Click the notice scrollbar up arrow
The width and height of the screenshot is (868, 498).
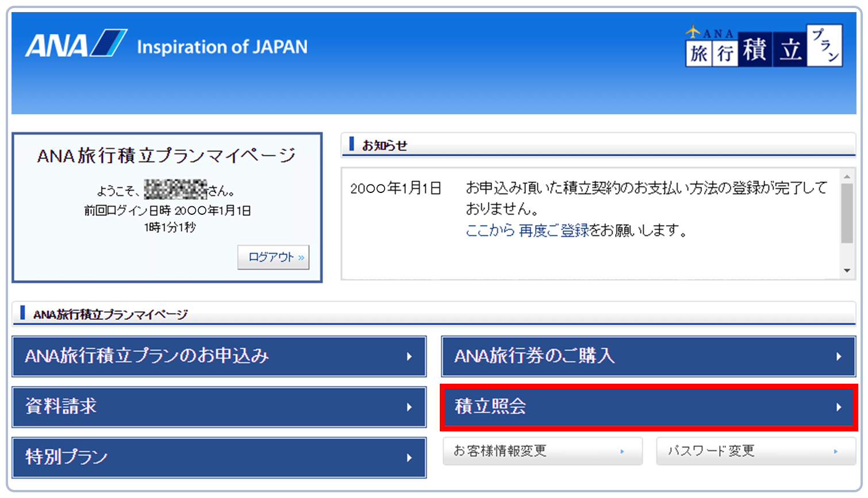(x=847, y=176)
